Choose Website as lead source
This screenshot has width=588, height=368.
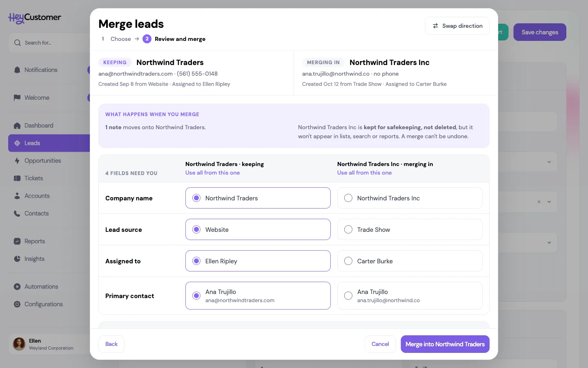coord(258,229)
